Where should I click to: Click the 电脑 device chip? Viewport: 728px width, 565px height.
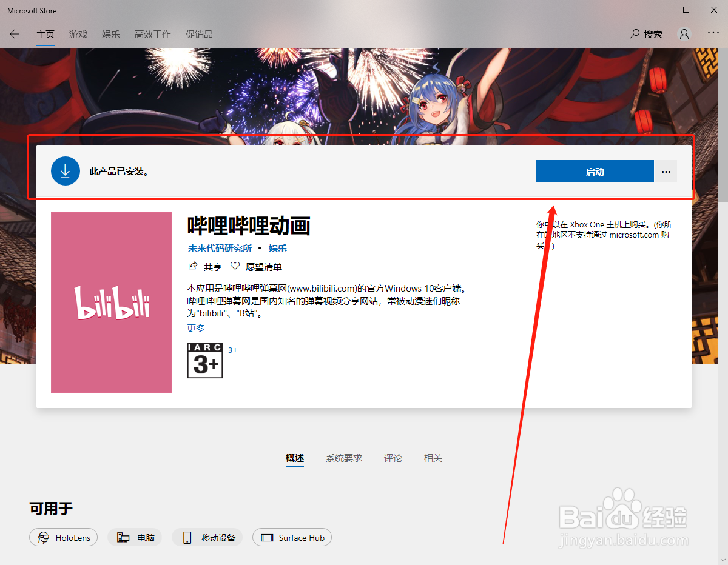[x=135, y=538]
